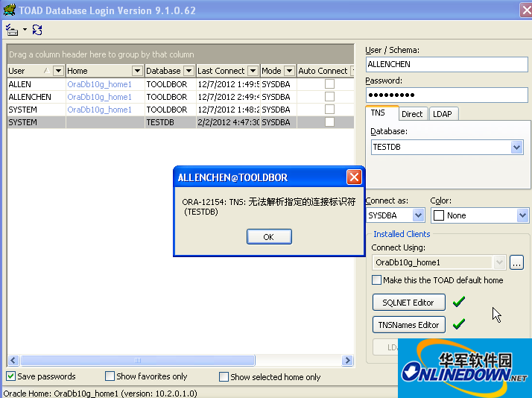Check Make this the TOAD default home
The height and width of the screenshot is (398, 532).
(x=376, y=280)
